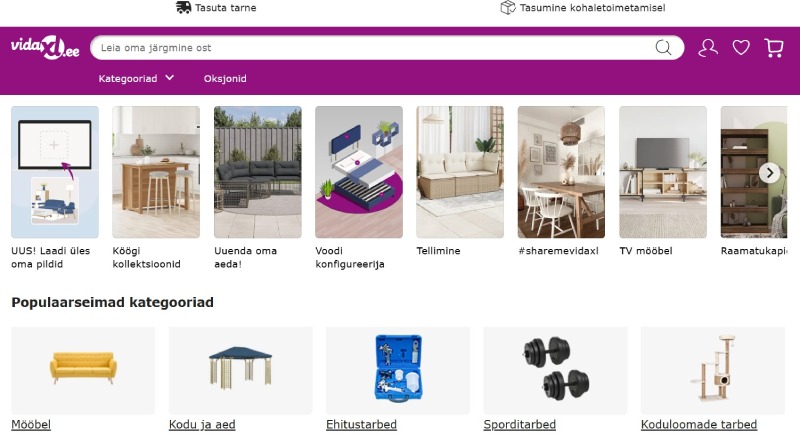800x444 pixels.
Task: Open the wishlist heart icon
Action: tap(741, 47)
